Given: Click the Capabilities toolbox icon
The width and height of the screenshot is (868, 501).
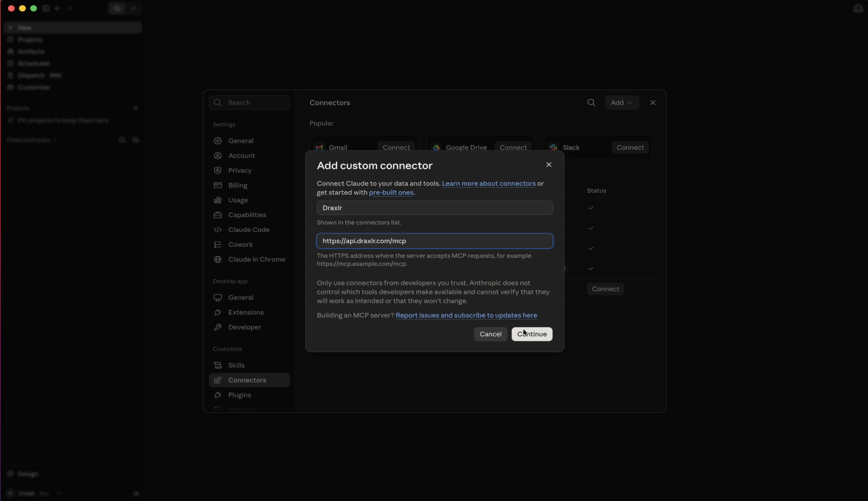Looking at the screenshot, I should [x=217, y=215].
